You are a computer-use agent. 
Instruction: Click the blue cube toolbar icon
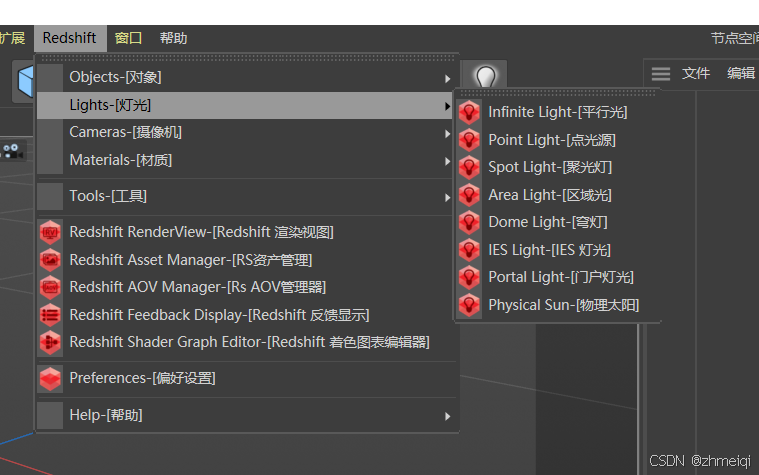(24, 81)
